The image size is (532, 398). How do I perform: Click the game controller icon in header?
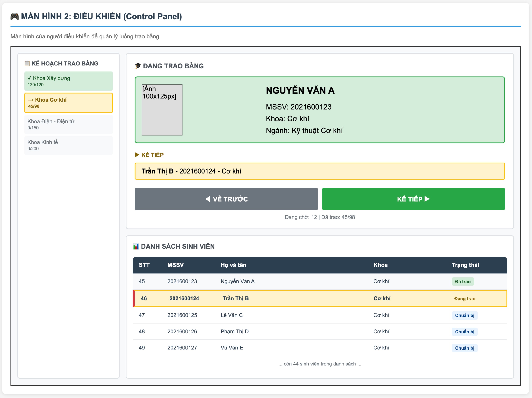tap(15, 17)
